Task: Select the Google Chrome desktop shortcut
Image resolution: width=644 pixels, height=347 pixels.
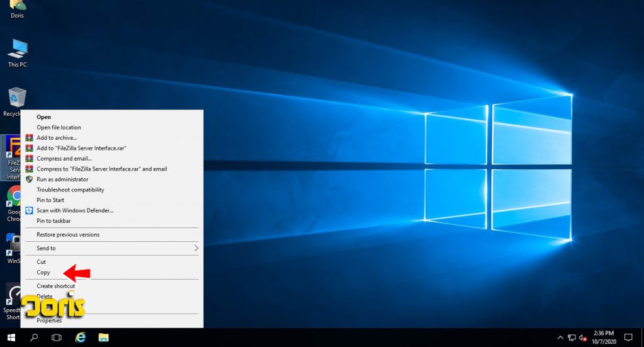Action: [13, 204]
